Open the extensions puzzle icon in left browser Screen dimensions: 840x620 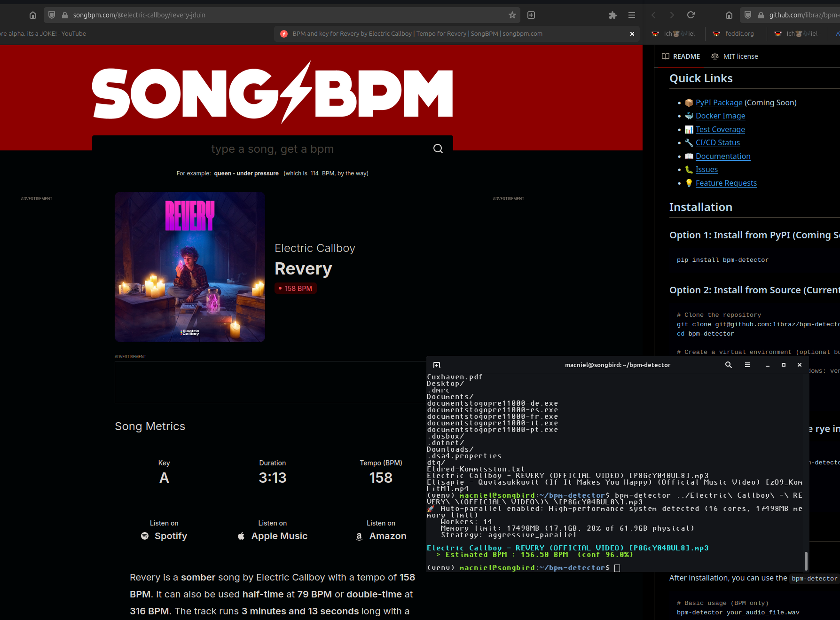612,15
